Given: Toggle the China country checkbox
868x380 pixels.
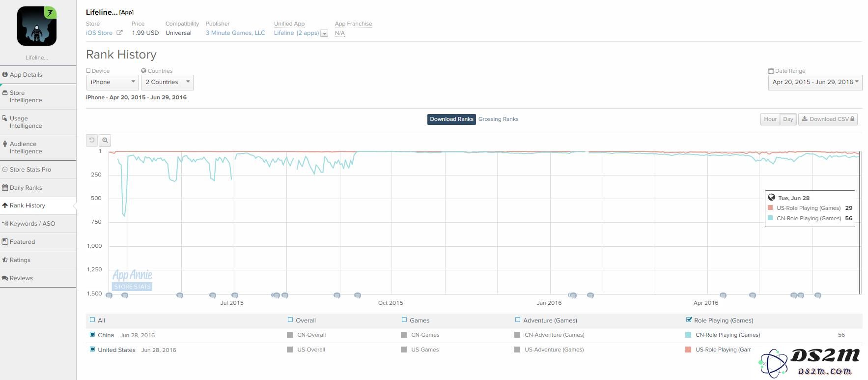Looking at the screenshot, I should point(92,334).
